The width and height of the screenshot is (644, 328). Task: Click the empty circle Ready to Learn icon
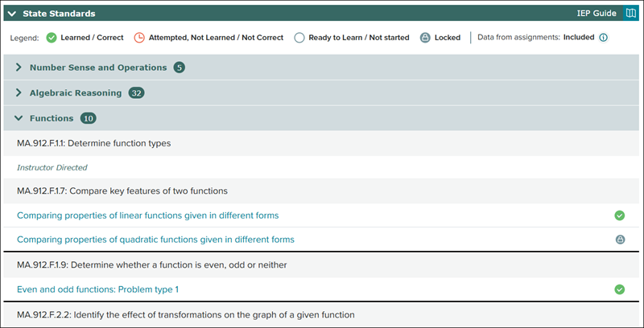[x=299, y=38]
